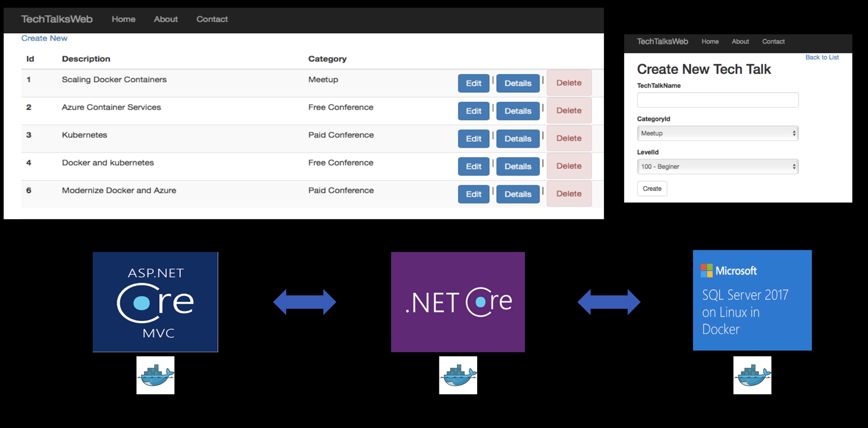
Task: Click the purple .NET Core logo tile
Action: coord(458,302)
